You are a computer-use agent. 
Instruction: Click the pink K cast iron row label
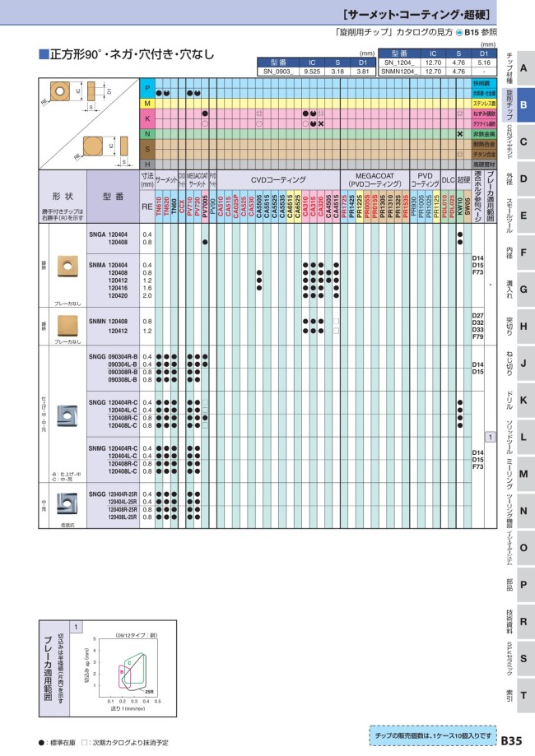[147, 118]
